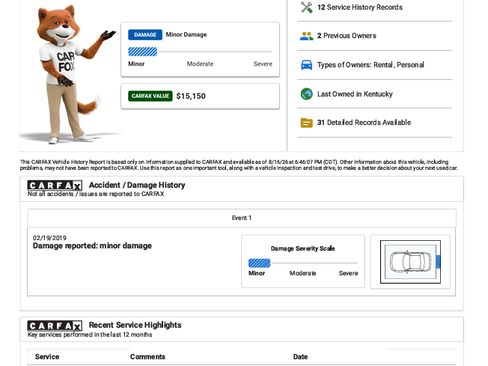The width and height of the screenshot is (488, 366).
Task: Open 2 Previous Owners
Action: pos(346,36)
